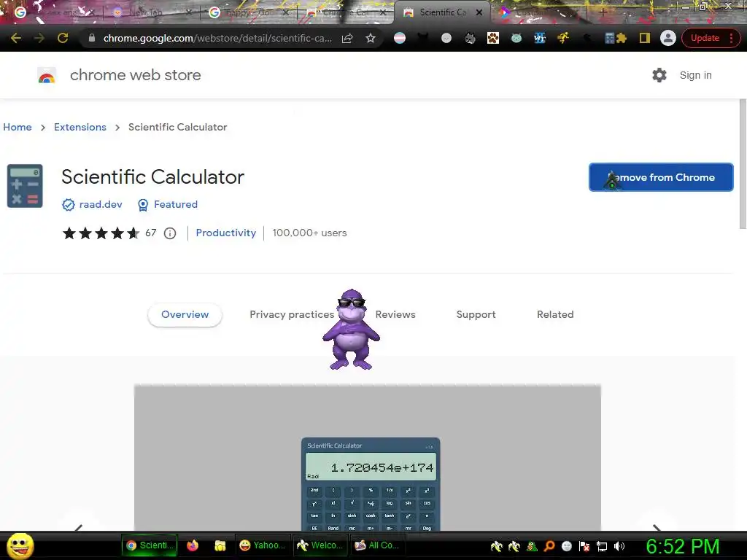The image size is (747, 560).
Task: Open the Extensions puzzle piece menu
Action: point(622,38)
